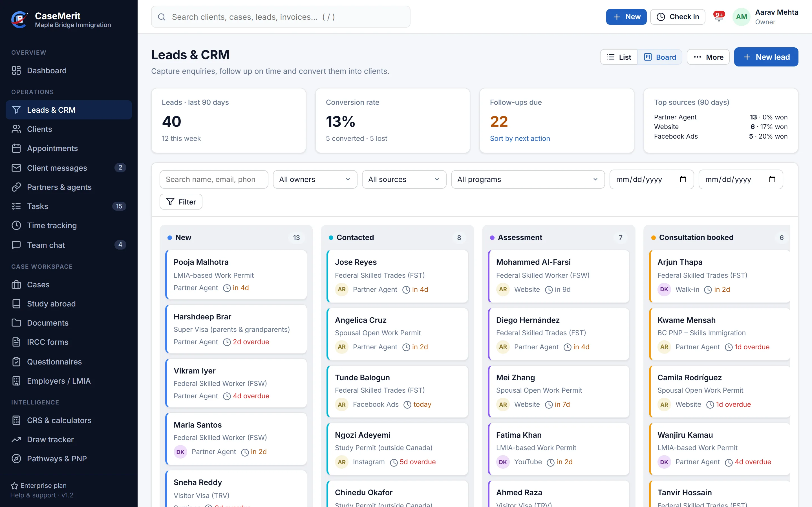Click the Pathways & PNP compass icon

coord(16,458)
